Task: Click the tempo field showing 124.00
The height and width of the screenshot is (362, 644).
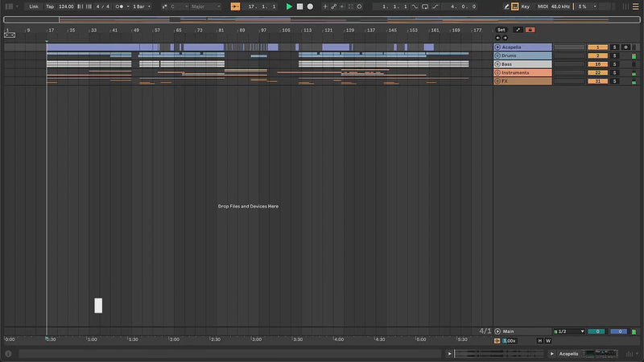Action: 66,6
